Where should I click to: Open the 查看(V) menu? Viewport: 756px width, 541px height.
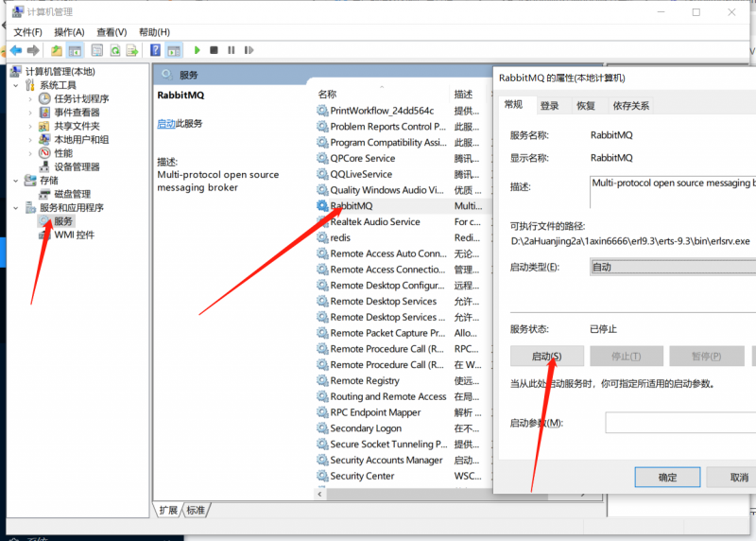[x=112, y=32]
